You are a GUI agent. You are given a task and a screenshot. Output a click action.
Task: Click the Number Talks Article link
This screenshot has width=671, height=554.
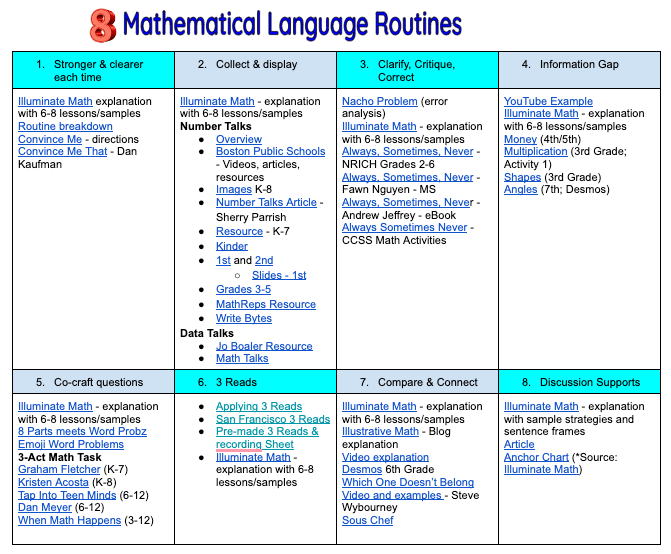click(x=266, y=203)
